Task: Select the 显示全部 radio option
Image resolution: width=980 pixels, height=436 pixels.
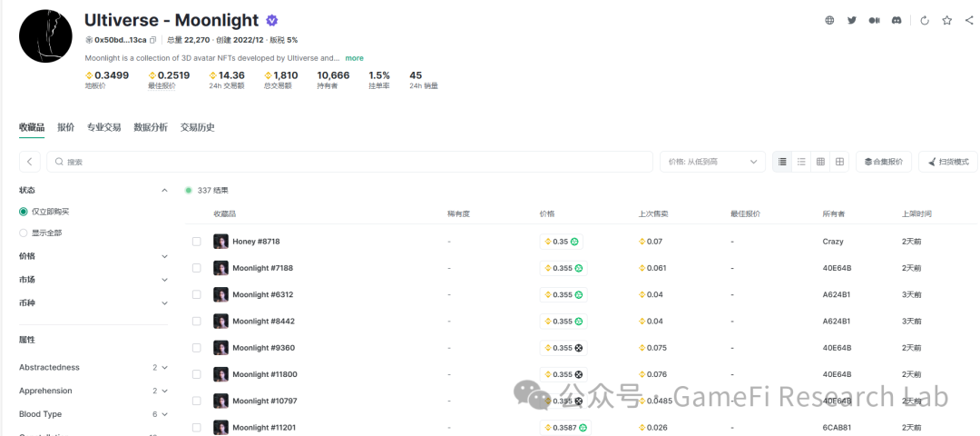Action: 24,233
